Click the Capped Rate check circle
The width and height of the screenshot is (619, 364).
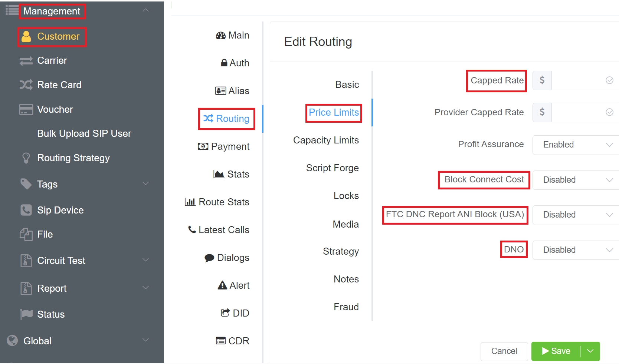[x=609, y=80]
